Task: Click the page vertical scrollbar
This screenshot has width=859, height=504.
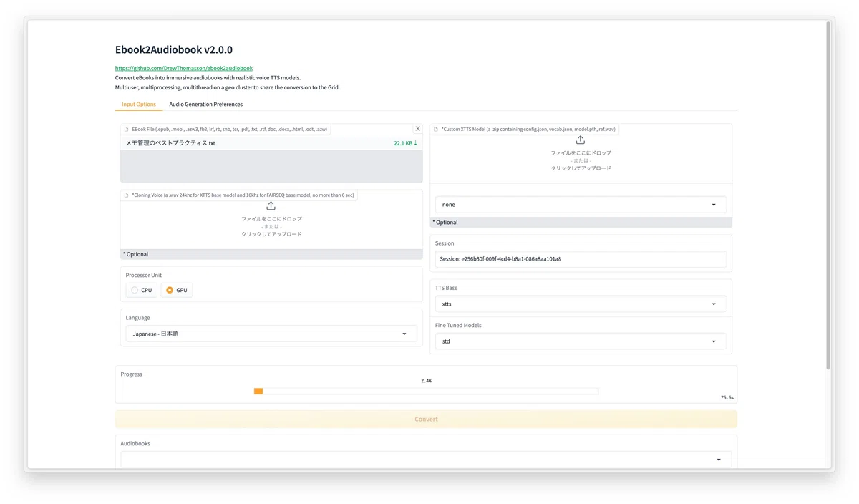Action: [828, 195]
